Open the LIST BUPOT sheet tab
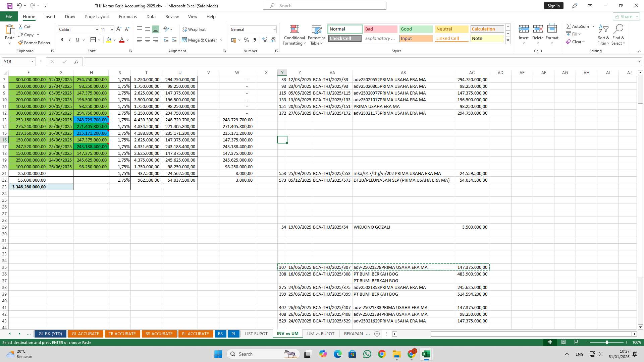The width and height of the screenshot is (644, 362). [x=256, y=334]
